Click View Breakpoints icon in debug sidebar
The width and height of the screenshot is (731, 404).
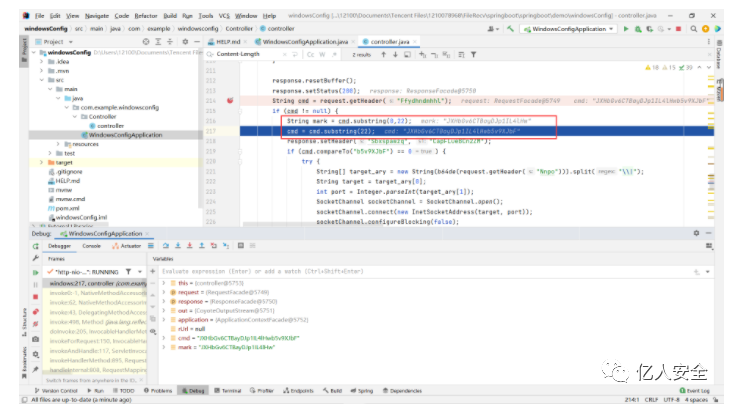35,311
